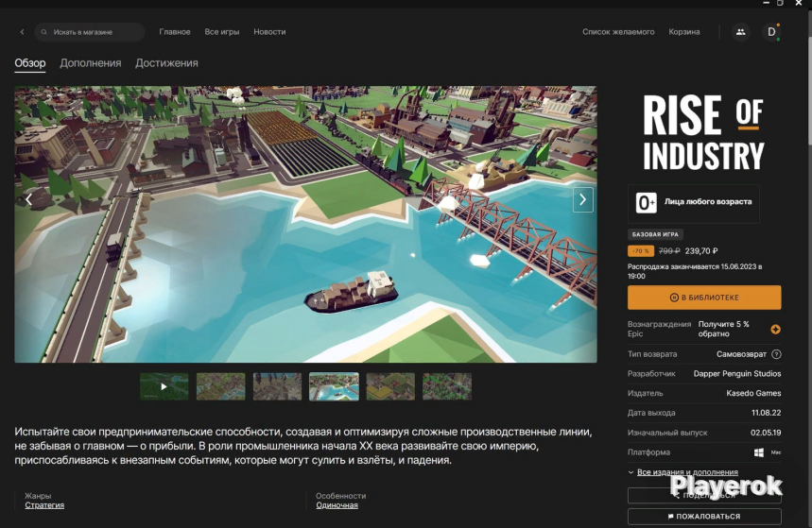The width and height of the screenshot is (812, 528).
Task: Go back using the back arrow
Action: pos(22,32)
